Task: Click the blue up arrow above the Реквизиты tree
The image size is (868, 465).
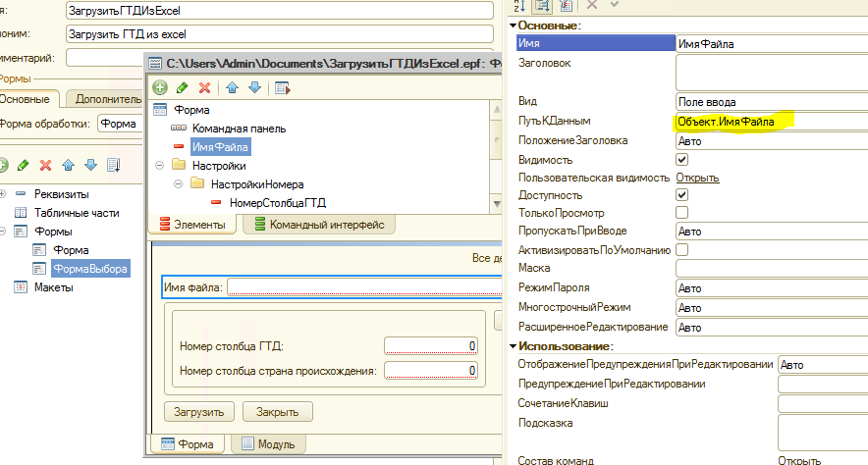Action: point(68,165)
